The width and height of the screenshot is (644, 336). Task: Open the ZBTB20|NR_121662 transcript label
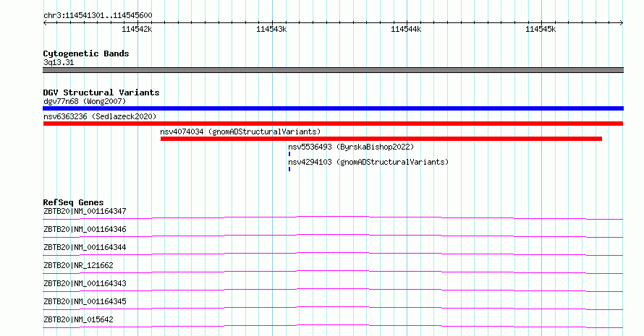tap(78, 265)
